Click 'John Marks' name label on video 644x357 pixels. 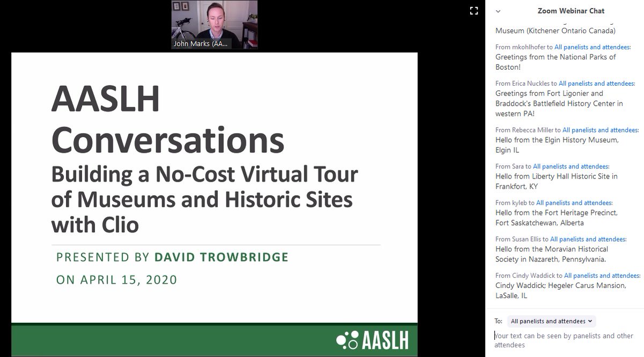coord(201,44)
